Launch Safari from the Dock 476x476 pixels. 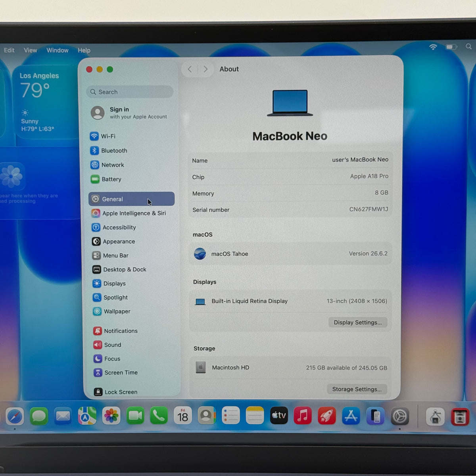pyautogui.click(x=15, y=416)
